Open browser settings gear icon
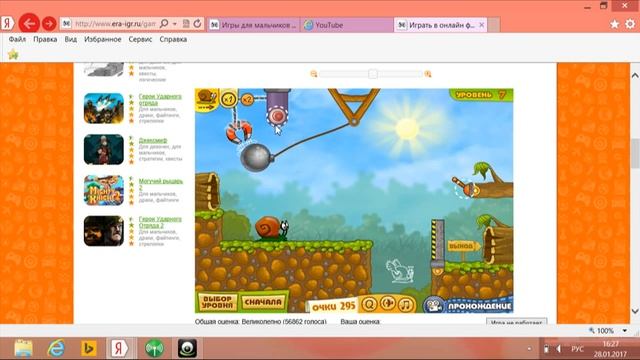640x360 pixels. click(x=630, y=24)
